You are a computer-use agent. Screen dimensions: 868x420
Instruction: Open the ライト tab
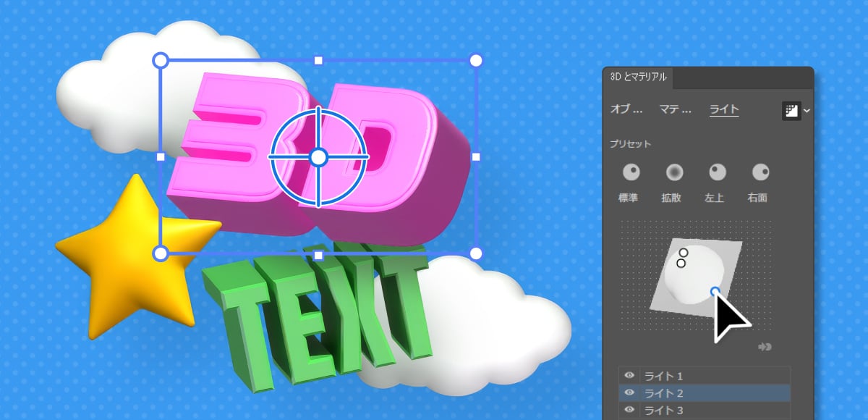[x=724, y=110]
